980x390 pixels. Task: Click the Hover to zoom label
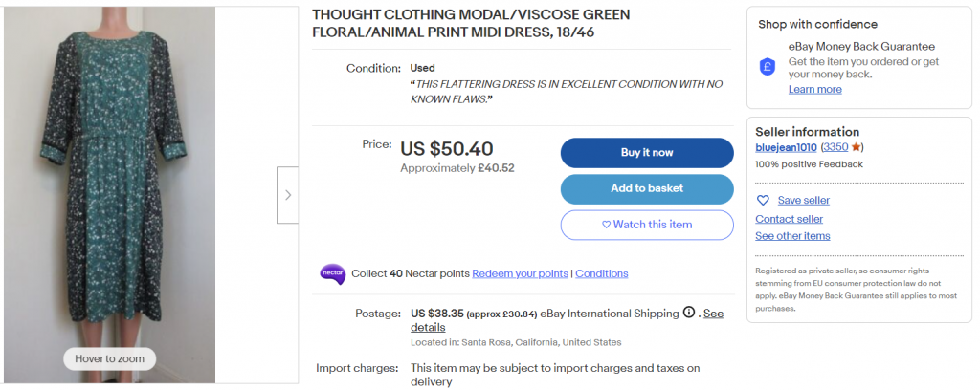(x=109, y=359)
